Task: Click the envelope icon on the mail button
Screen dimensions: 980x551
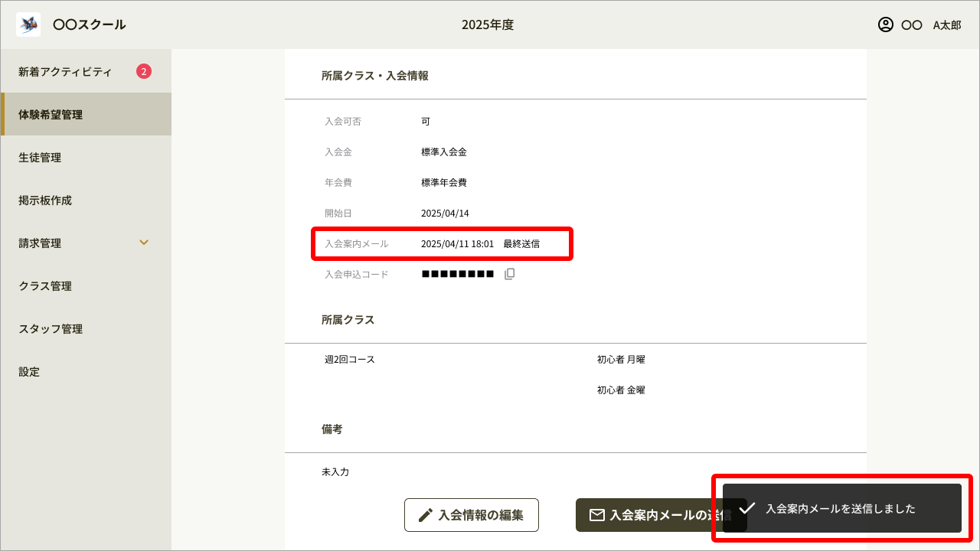Action: [x=596, y=515]
